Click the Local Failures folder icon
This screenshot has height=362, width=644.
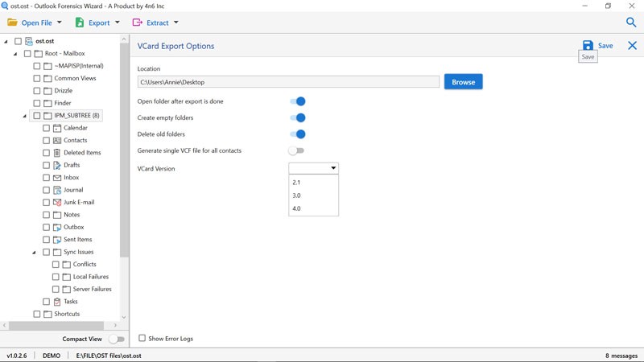(67, 277)
